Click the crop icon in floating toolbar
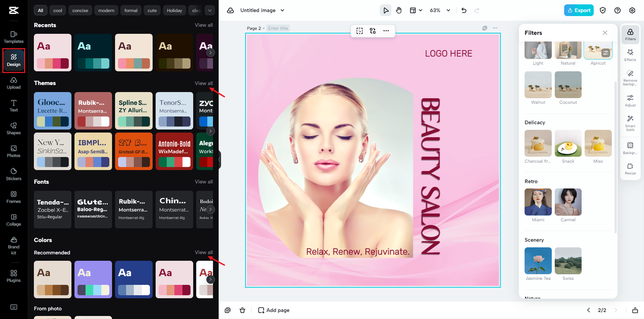Image resolution: width=644 pixels, height=319 pixels. coord(360,31)
